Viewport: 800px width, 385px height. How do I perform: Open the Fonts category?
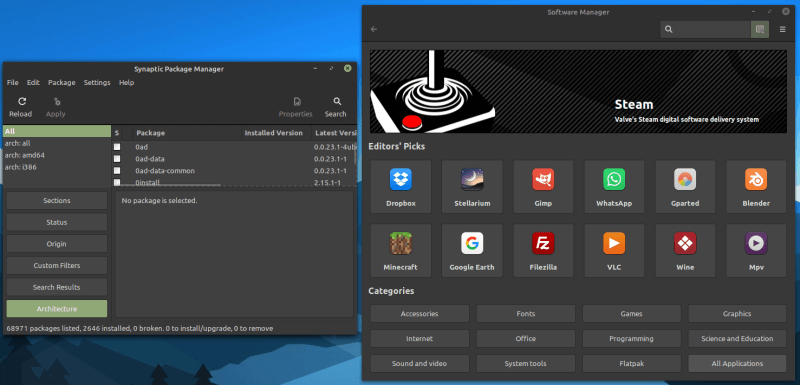(x=526, y=314)
